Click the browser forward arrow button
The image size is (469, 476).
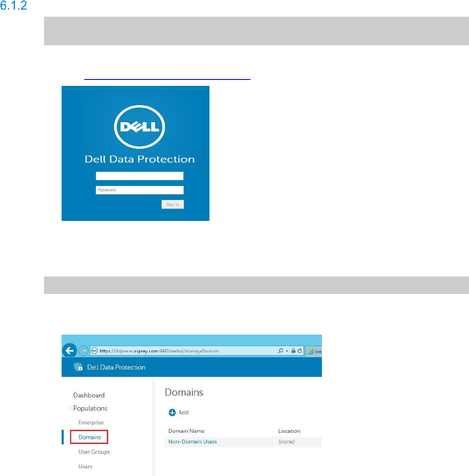click(83, 351)
